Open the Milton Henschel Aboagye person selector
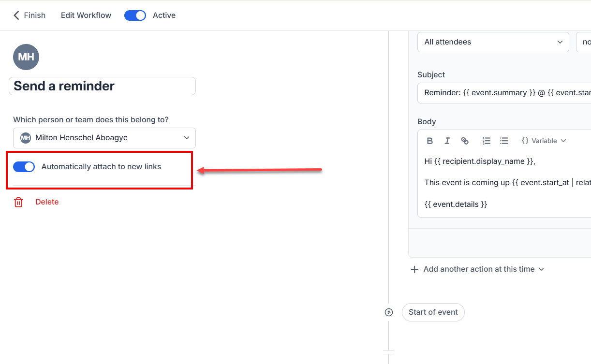This screenshot has height=364, width=591. click(x=103, y=138)
